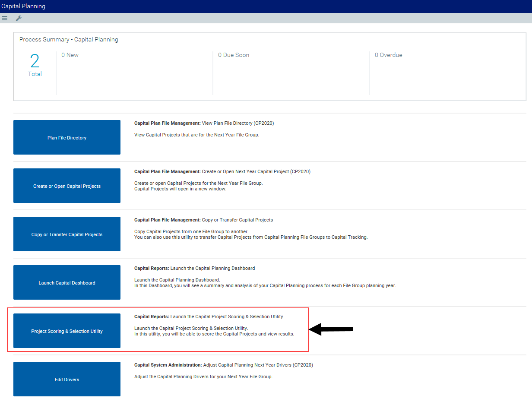Screen dimensions: 532x405
Task: Click the Edit Drivers button
Action: click(67, 379)
